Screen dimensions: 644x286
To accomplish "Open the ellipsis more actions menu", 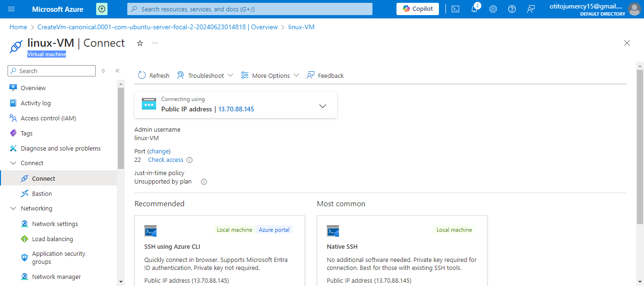I will coord(155,43).
